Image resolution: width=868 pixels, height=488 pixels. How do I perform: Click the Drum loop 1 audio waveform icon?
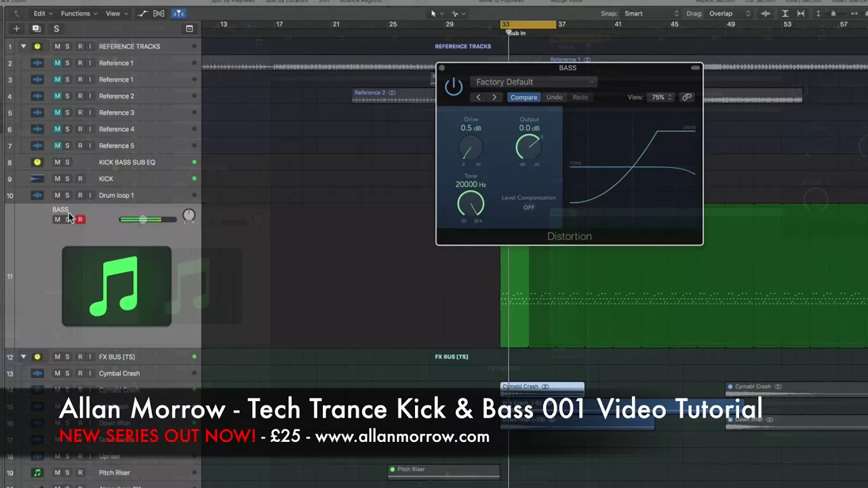coord(37,195)
